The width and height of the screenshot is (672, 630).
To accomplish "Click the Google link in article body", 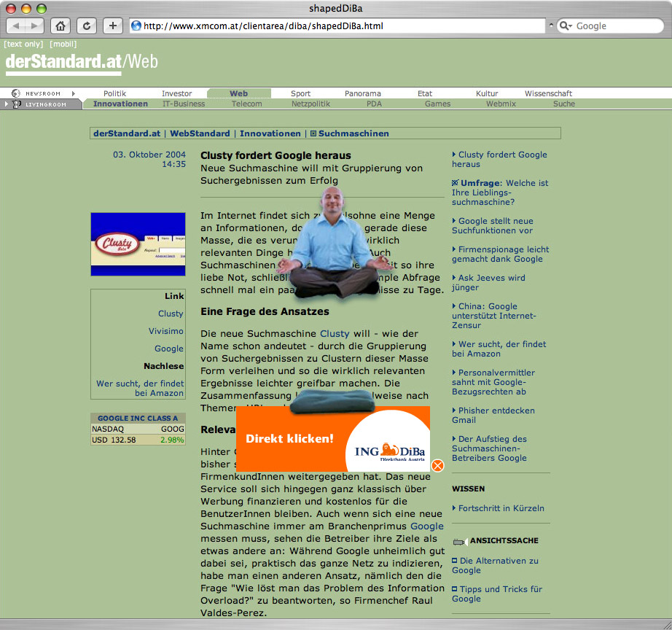I will click(427, 526).
